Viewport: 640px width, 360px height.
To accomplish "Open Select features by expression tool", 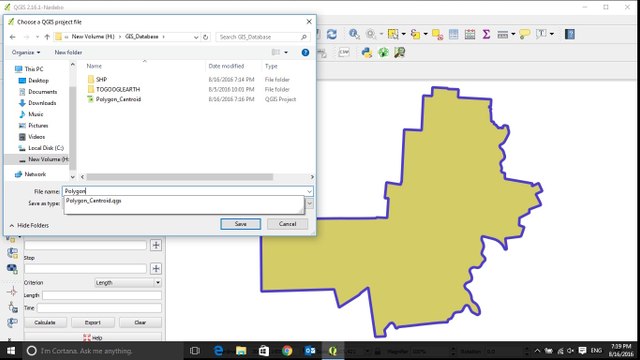I will click(416, 34).
